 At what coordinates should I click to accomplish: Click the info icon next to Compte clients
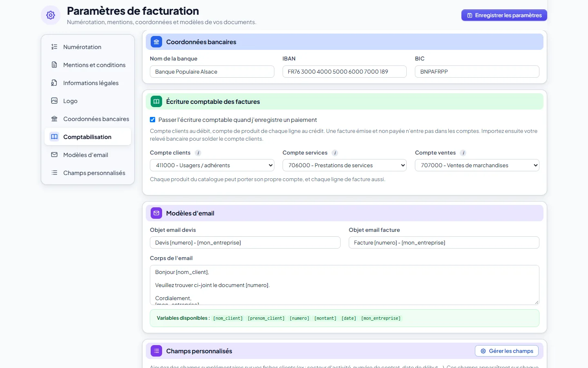point(198,153)
